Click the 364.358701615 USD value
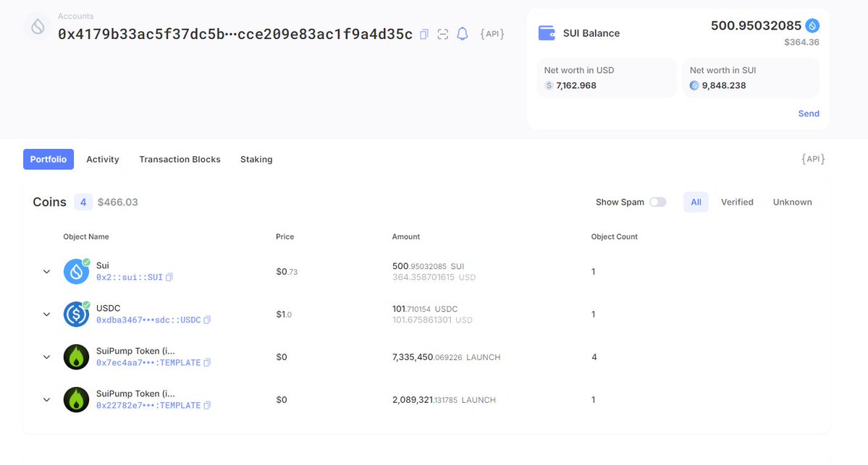 click(x=434, y=277)
